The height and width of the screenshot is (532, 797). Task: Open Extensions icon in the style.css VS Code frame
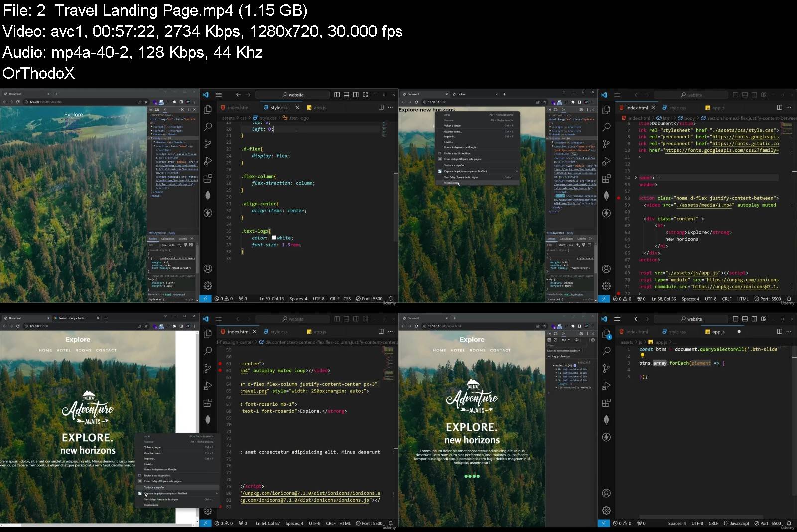coord(208,178)
